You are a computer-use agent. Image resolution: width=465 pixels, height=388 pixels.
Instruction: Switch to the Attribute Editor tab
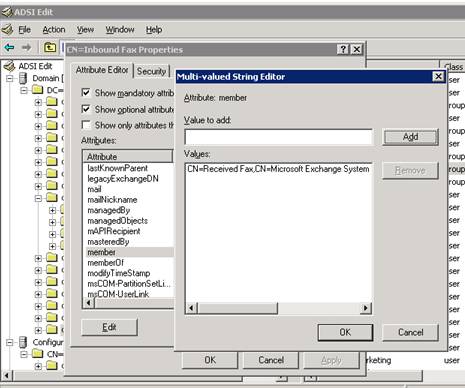102,70
